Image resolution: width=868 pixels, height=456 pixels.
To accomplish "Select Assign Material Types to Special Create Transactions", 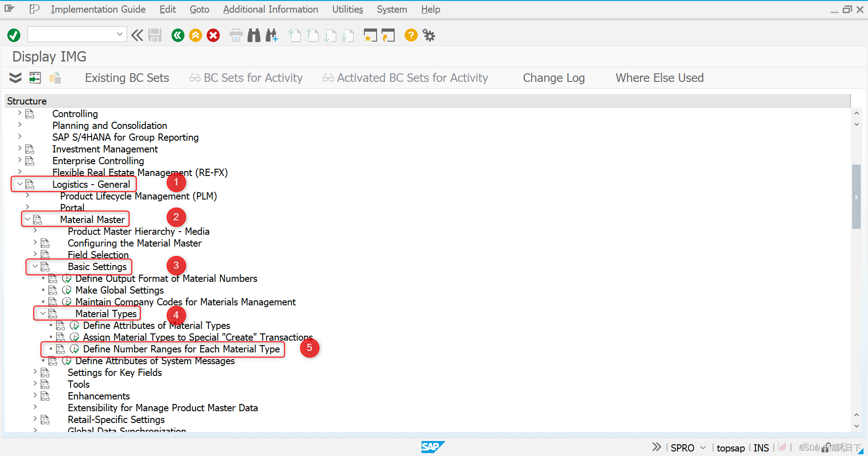I will coord(198,337).
